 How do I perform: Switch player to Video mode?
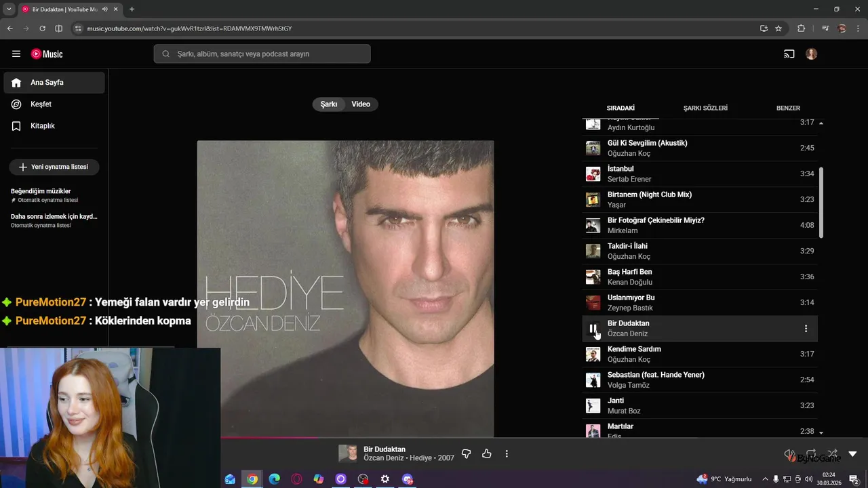pyautogui.click(x=361, y=104)
